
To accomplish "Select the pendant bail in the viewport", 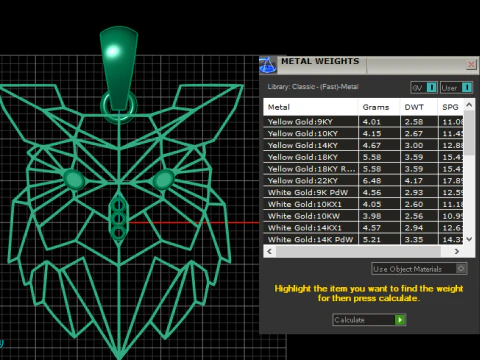I will 119,67.
